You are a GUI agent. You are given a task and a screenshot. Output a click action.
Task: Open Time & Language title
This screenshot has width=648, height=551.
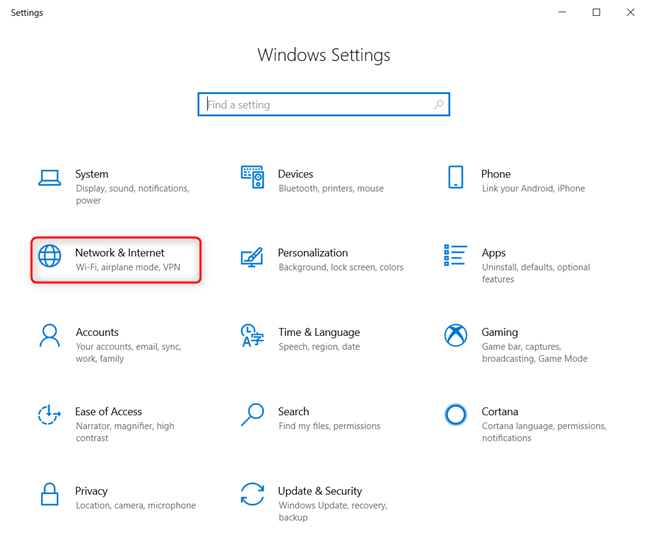click(319, 332)
